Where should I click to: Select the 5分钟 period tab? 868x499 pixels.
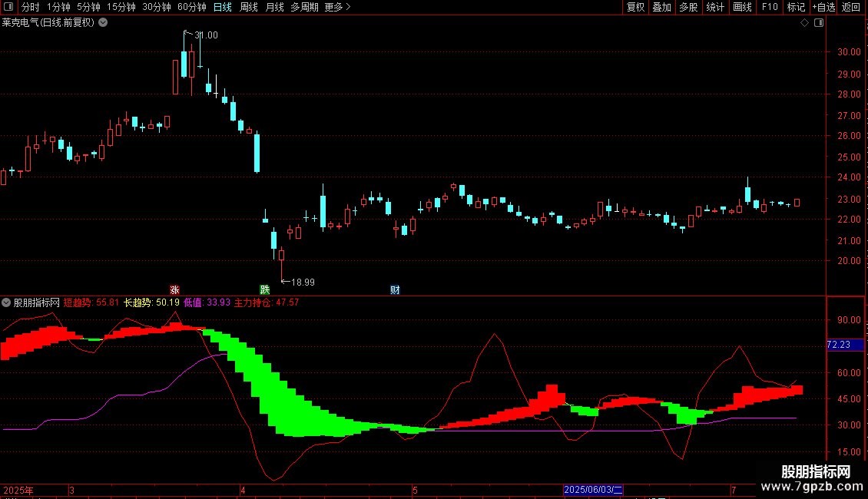(88, 7)
